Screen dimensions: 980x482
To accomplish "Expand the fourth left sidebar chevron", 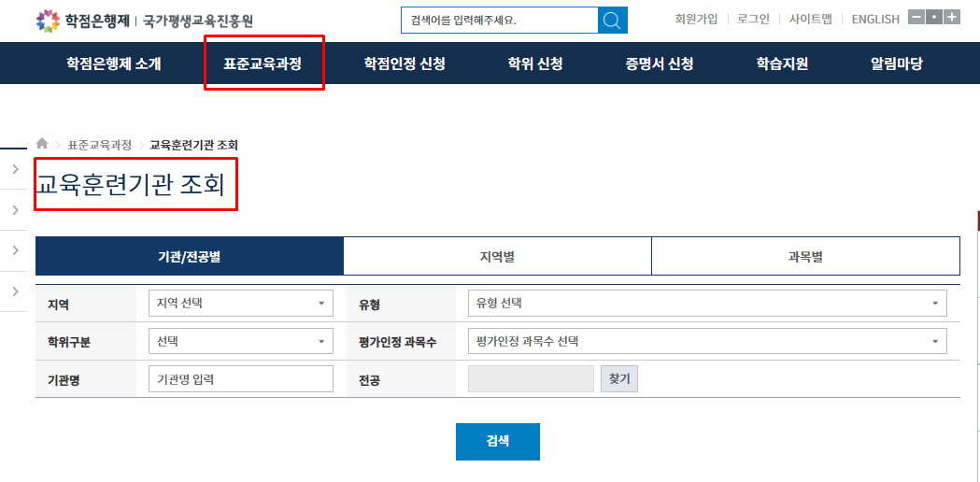I will coord(16,291).
